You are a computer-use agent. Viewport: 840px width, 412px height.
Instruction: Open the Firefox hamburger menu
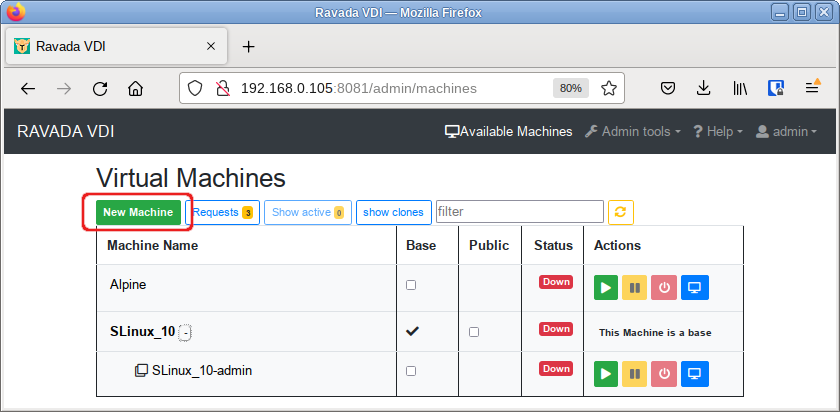813,88
